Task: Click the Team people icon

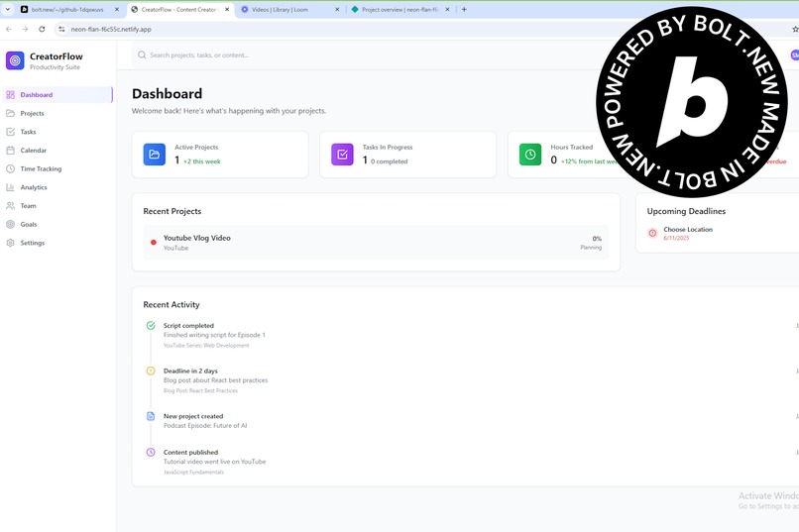Action: tap(10, 206)
